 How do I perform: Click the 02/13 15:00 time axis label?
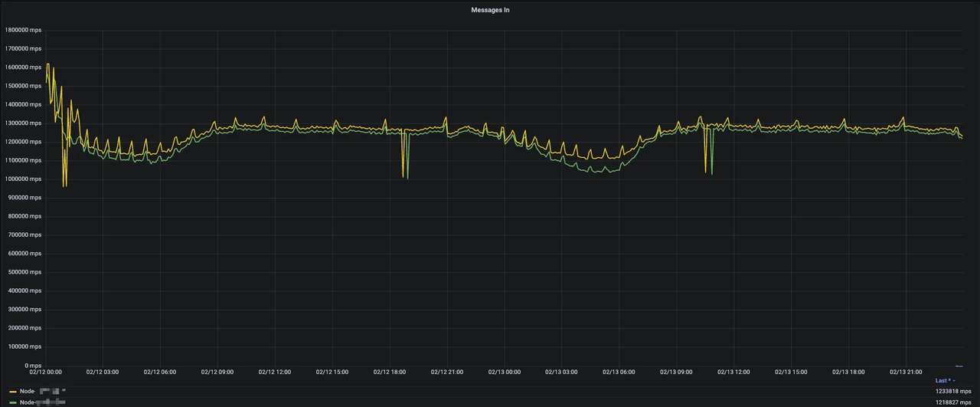791,372
